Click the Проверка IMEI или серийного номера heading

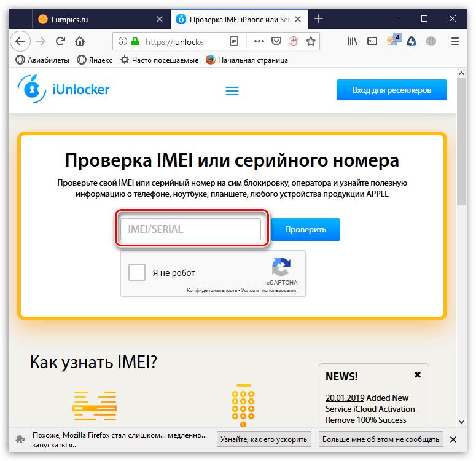(232, 160)
